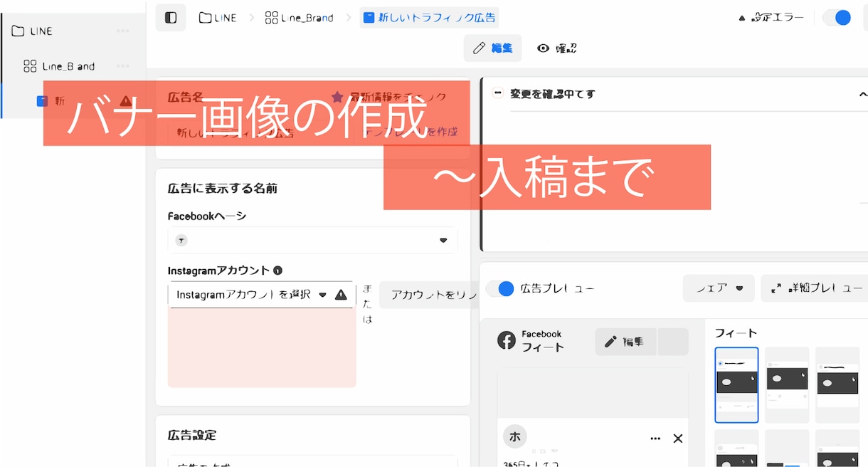Toggle the ad on/off switch in header
Screen dimensions: 868x467
pos(837,18)
